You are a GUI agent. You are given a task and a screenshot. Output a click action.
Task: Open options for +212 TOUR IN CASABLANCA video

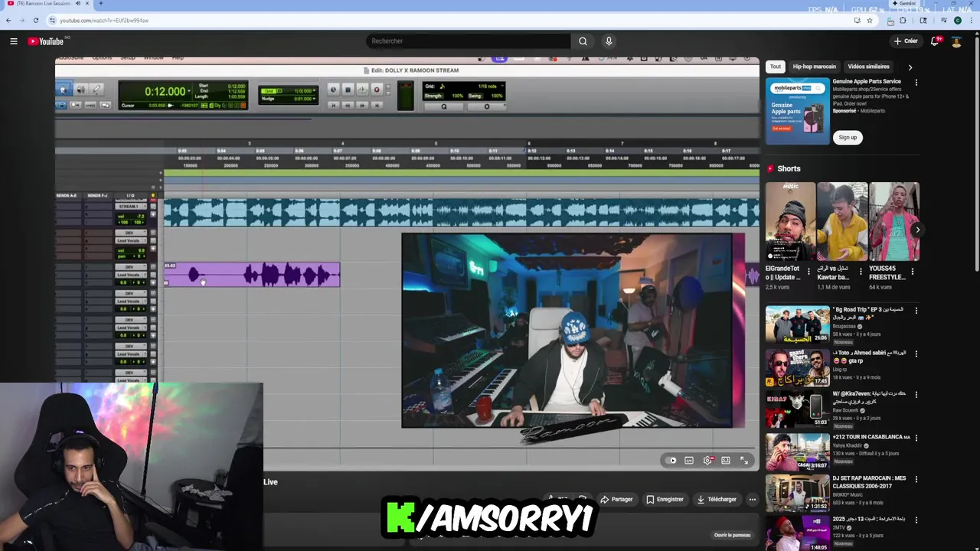point(916,438)
